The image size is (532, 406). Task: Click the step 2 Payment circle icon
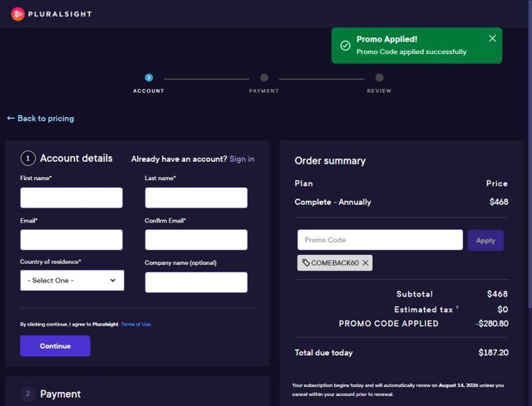tap(27, 394)
